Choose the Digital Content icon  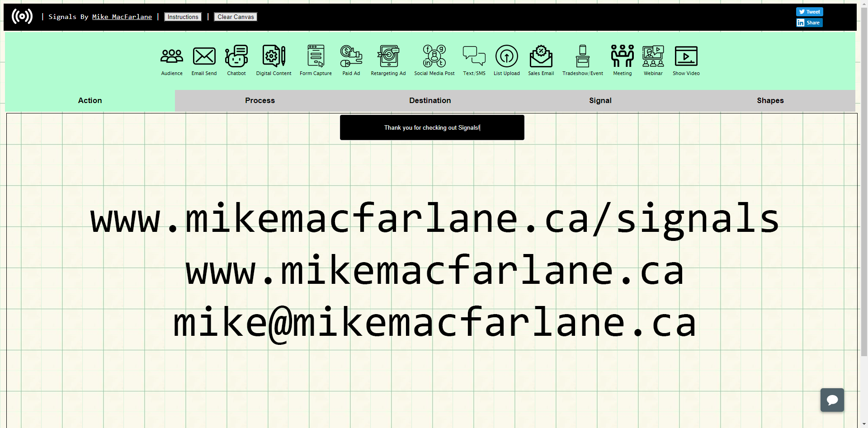(x=274, y=56)
